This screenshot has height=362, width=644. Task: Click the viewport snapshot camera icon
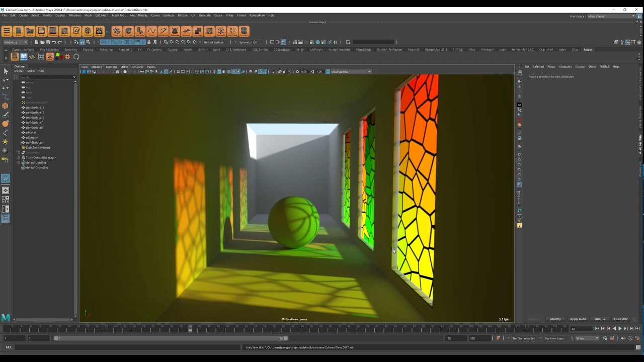click(x=117, y=72)
